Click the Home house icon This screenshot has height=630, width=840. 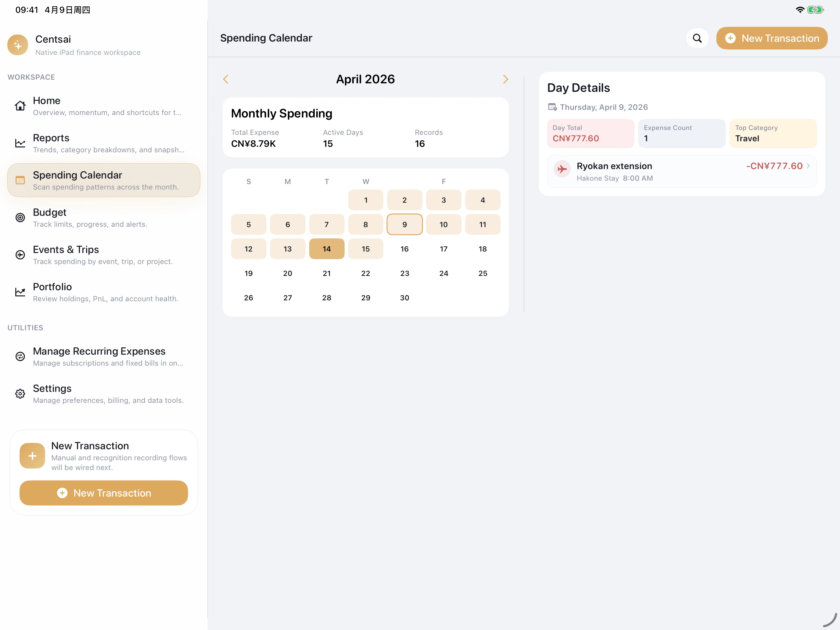(x=20, y=106)
